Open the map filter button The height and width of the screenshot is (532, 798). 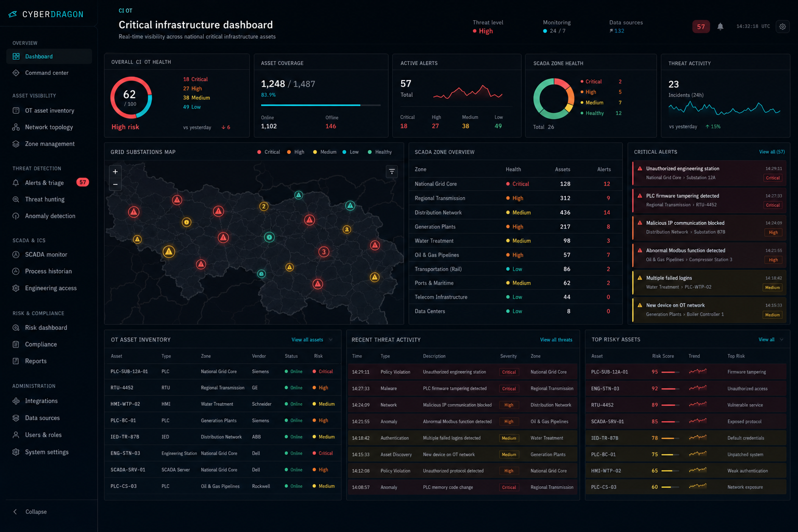tap(392, 171)
